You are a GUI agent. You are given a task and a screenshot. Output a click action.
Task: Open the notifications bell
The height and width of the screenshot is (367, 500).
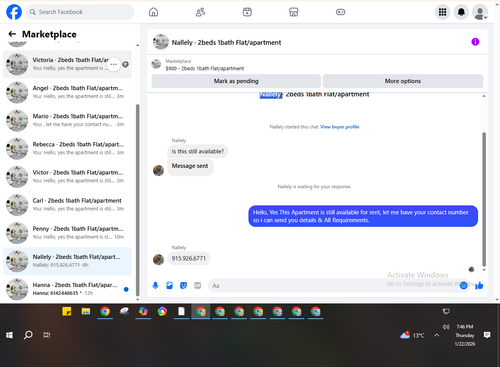coord(461,12)
